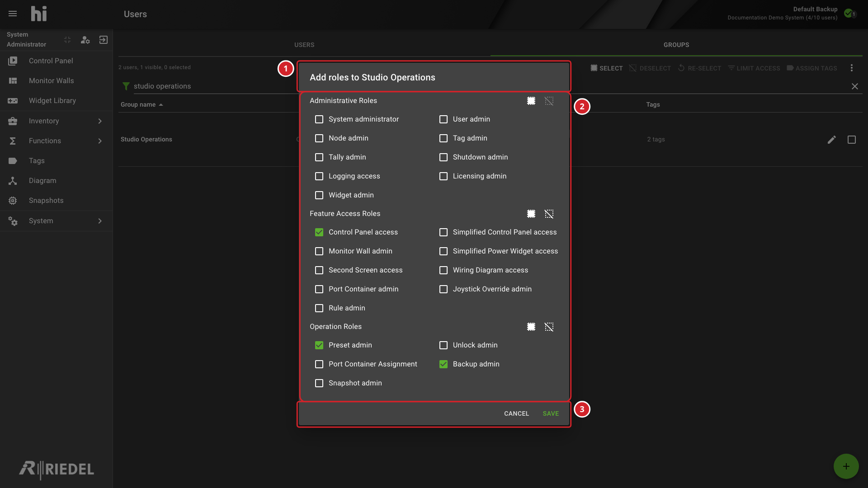Enable Wiring Diagram access role
The image size is (868, 488).
tap(443, 270)
